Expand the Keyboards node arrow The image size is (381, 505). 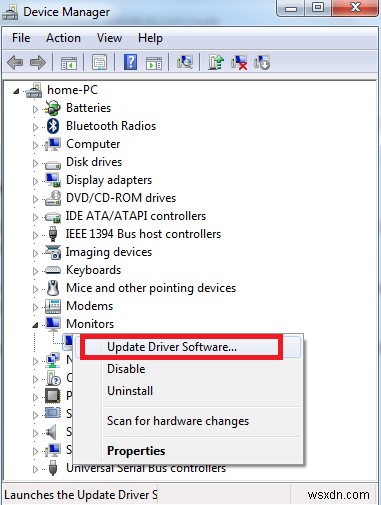(35, 271)
